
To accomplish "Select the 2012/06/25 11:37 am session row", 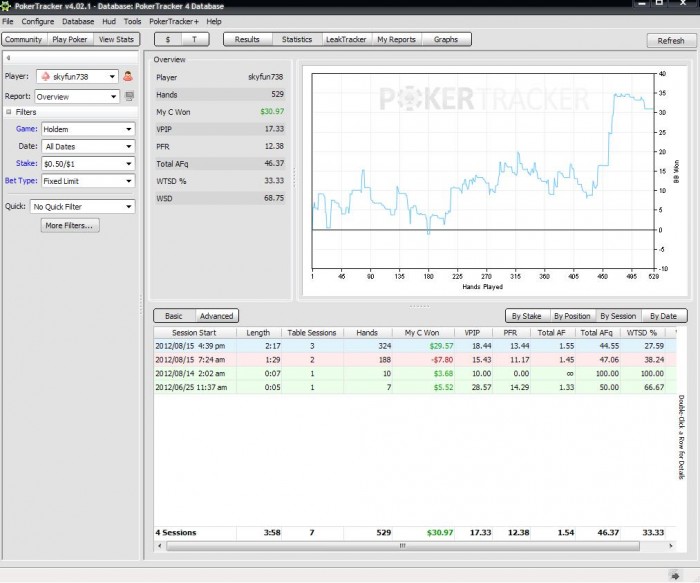I will [x=415, y=387].
